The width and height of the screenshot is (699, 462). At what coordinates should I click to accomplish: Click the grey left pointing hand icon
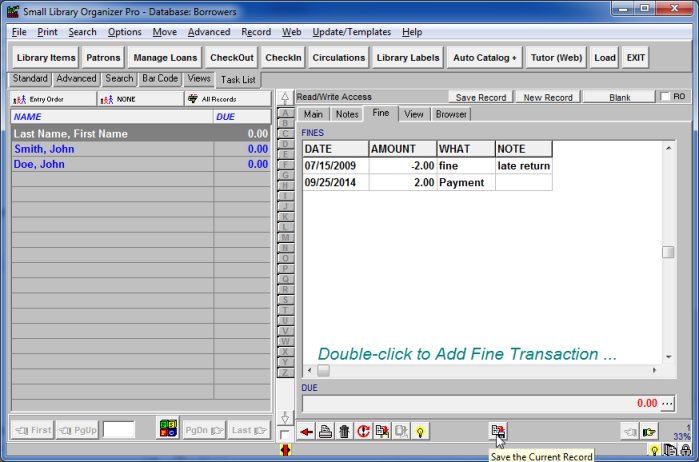tap(630, 431)
